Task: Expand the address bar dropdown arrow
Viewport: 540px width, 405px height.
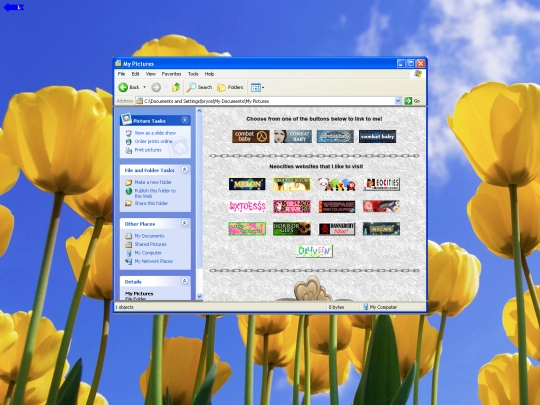Action: pyautogui.click(x=398, y=101)
